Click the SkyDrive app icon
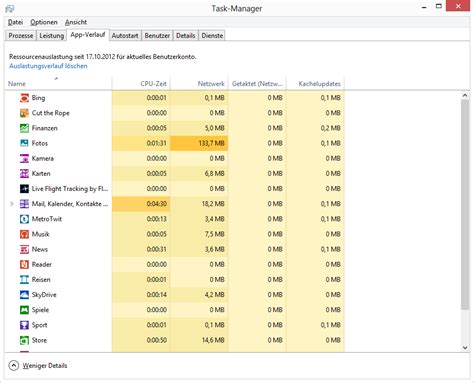474x383 pixels. click(x=24, y=295)
